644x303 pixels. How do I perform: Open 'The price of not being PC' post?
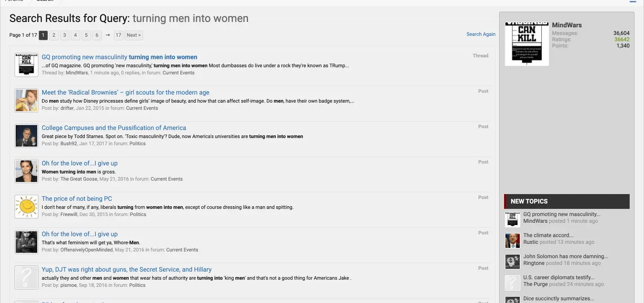[x=77, y=199]
